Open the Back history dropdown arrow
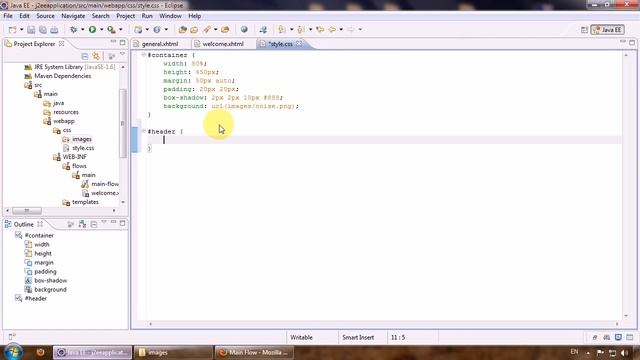The height and width of the screenshot is (360, 640). point(341,29)
